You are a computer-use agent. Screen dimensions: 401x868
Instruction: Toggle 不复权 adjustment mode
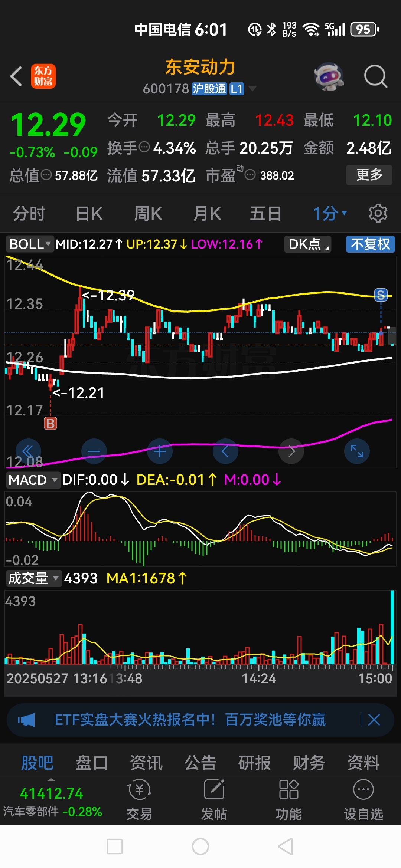[371, 244]
